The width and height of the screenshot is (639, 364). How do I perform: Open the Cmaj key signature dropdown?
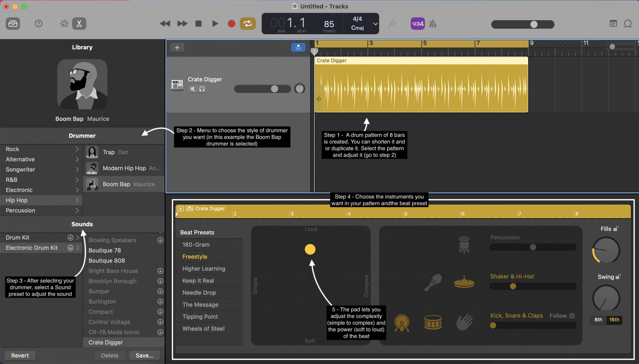(x=375, y=24)
